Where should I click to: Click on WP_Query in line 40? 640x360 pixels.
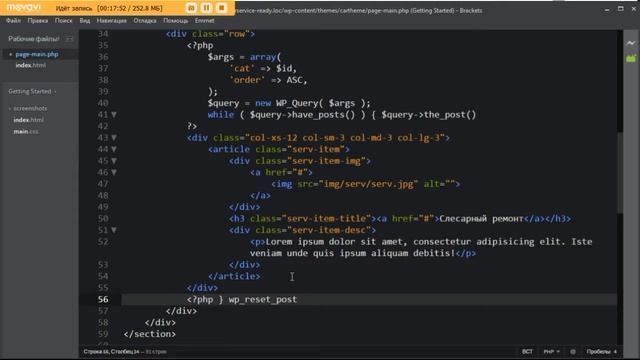pyautogui.click(x=297, y=103)
